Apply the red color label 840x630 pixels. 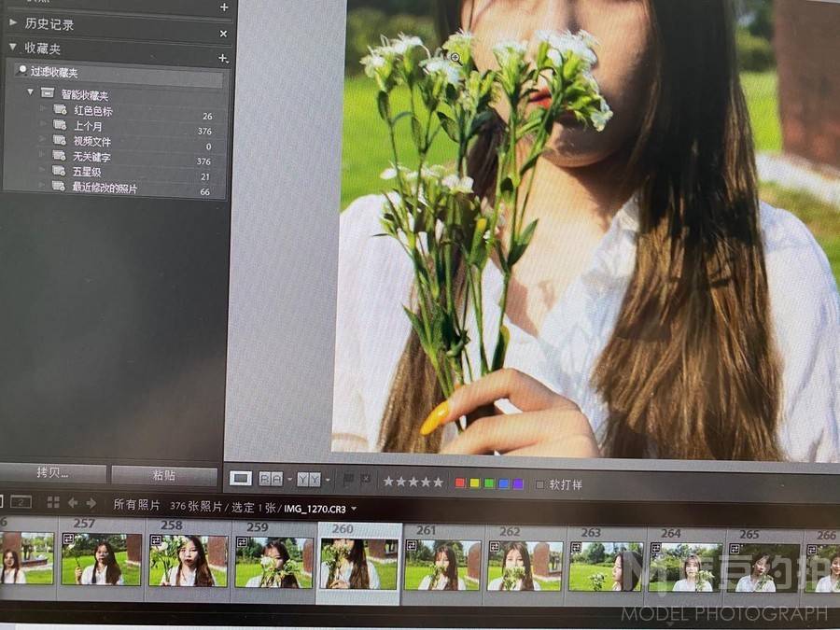459,483
